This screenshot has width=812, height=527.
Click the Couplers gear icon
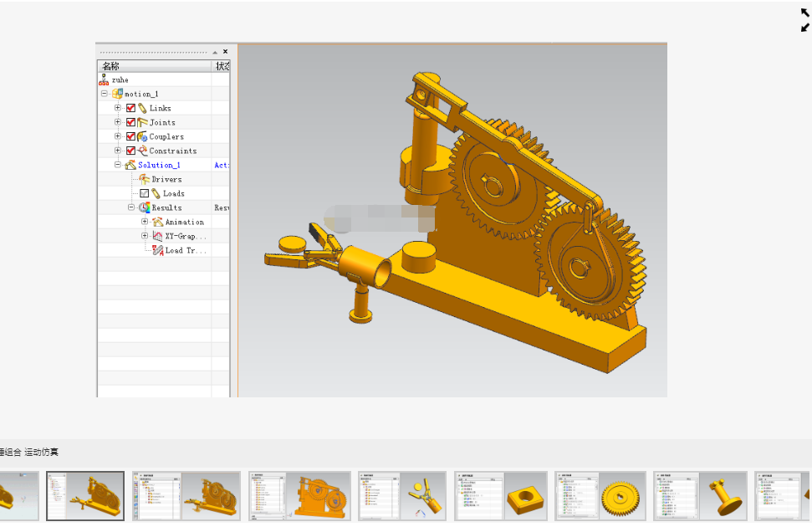[142, 137]
